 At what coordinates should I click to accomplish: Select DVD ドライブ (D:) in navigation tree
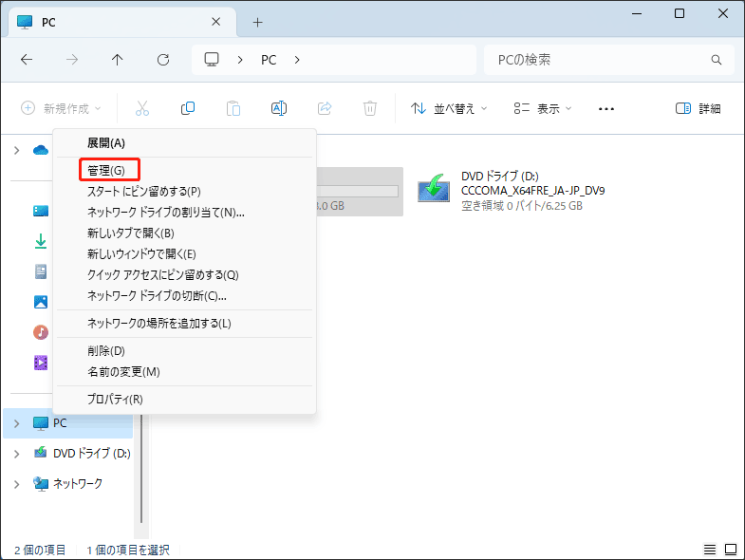[68, 454]
